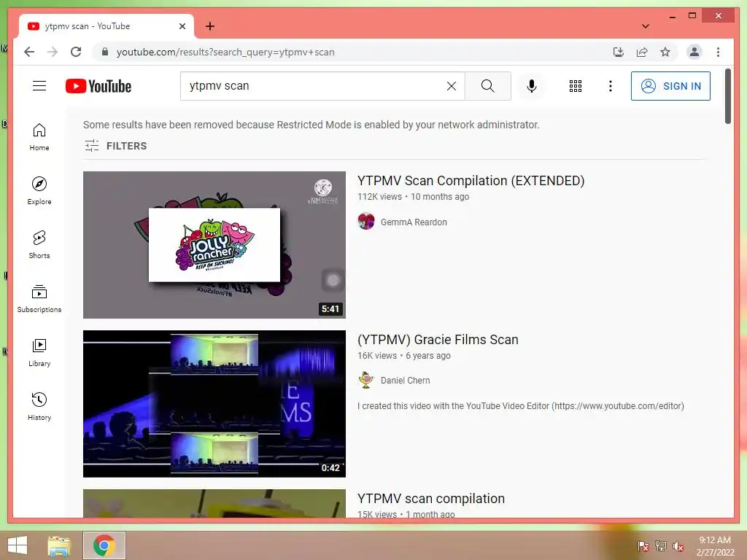This screenshot has width=747, height=560.
Task: Open Explore in the sidebar
Action: 39,190
